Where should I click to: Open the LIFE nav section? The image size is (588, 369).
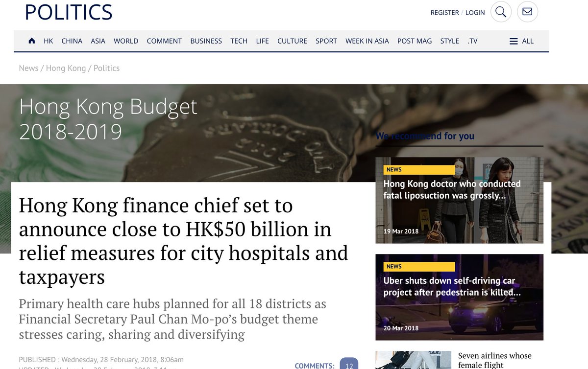(x=262, y=41)
